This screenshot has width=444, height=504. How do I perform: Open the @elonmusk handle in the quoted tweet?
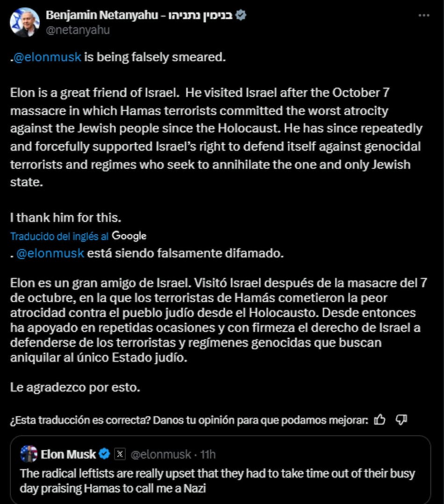point(160,454)
